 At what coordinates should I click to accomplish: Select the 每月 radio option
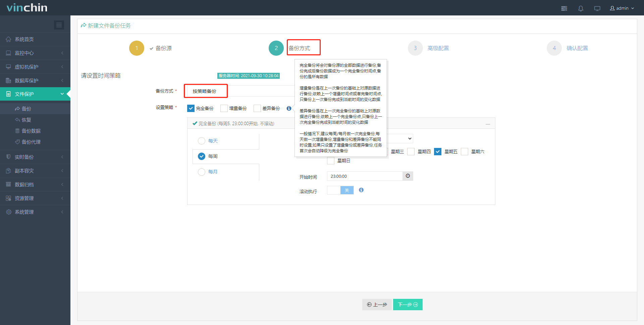pyautogui.click(x=202, y=172)
